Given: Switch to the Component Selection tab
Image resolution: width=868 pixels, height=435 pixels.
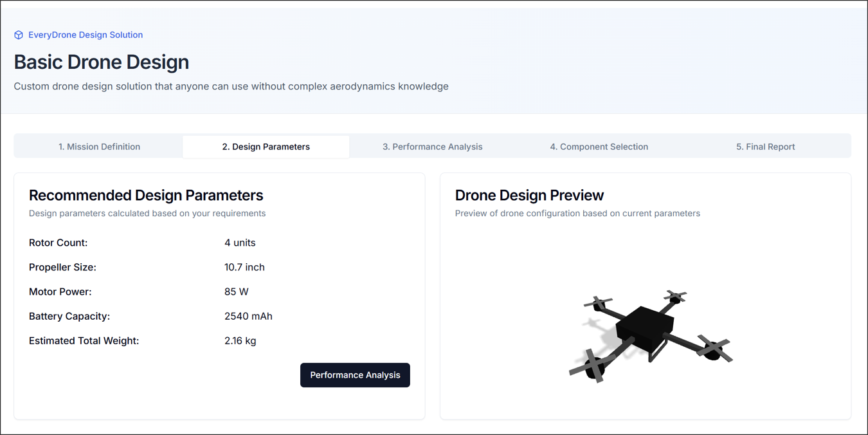Looking at the screenshot, I should coord(599,146).
